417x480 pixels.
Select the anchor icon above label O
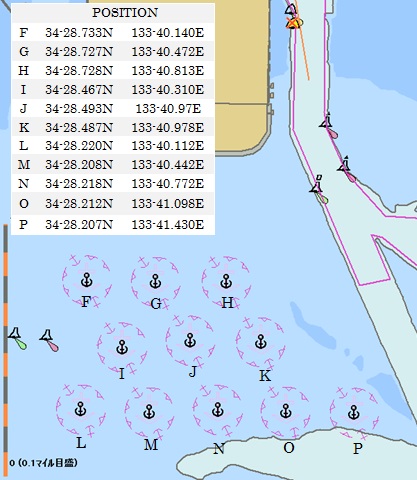(286, 411)
